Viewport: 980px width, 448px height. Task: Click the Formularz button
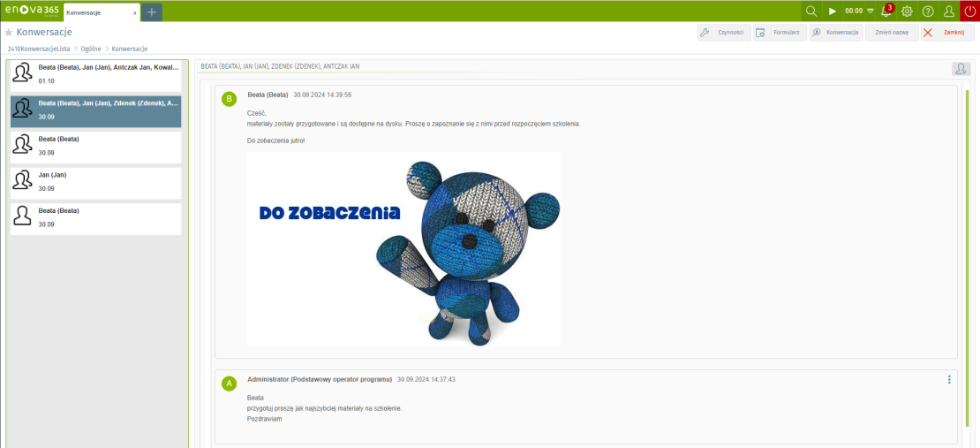pyautogui.click(x=780, y=32)
